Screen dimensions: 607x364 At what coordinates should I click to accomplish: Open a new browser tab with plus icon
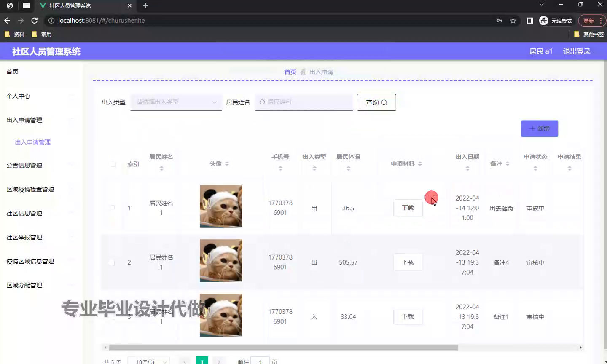146,5
